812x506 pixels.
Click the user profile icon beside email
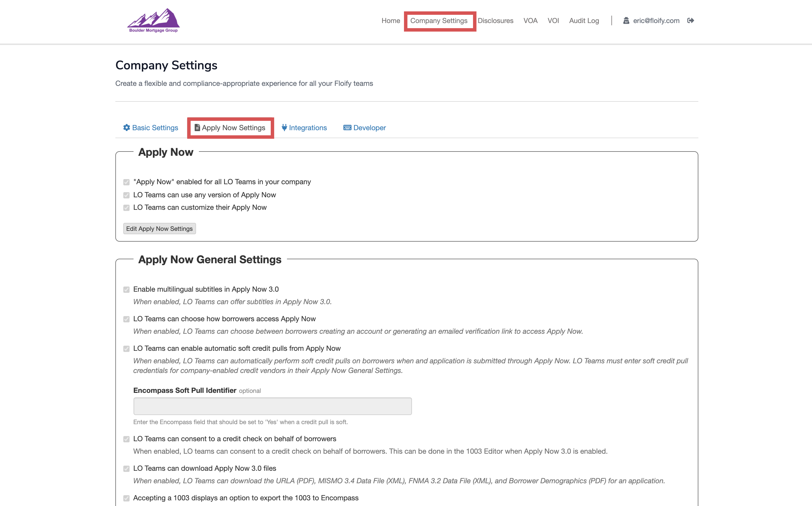626,21
